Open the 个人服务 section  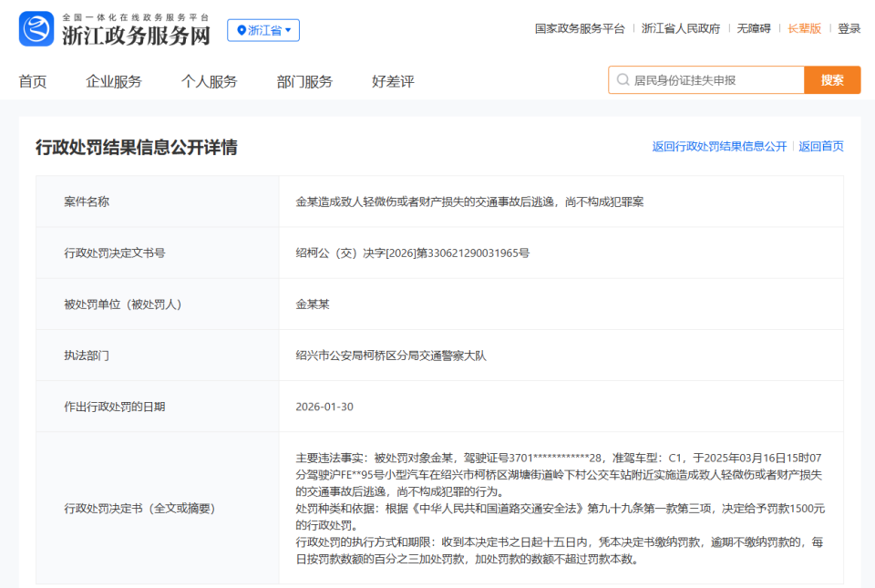210,80
